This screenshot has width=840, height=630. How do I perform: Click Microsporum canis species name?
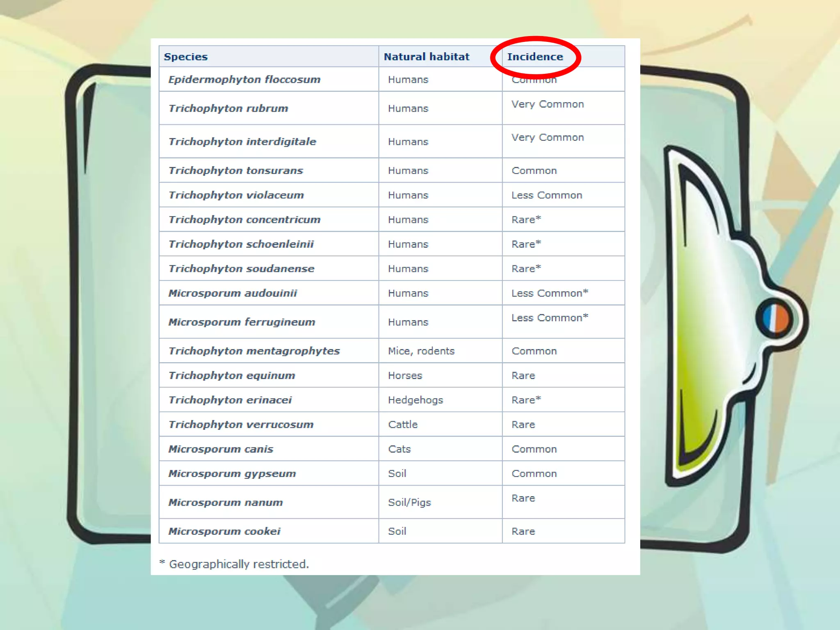click(x=221, y=449)
